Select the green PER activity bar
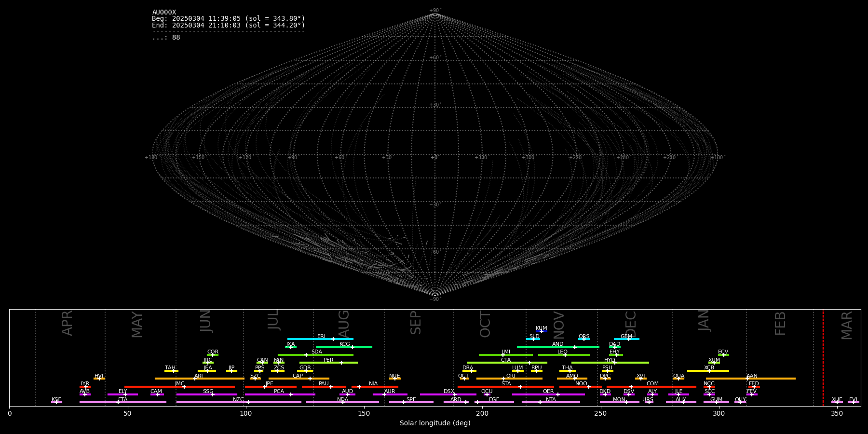Screen dimensions: 868x434 (x=328, y=363)
